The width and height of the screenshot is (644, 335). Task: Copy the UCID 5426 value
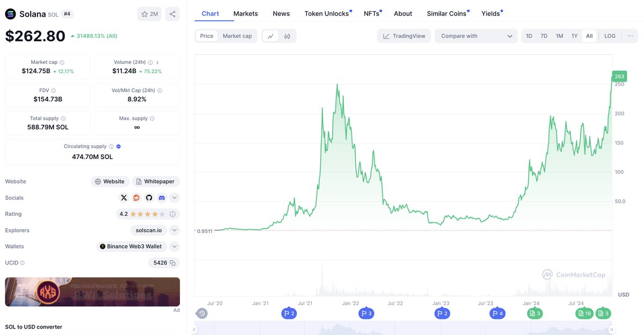[172, 263]
